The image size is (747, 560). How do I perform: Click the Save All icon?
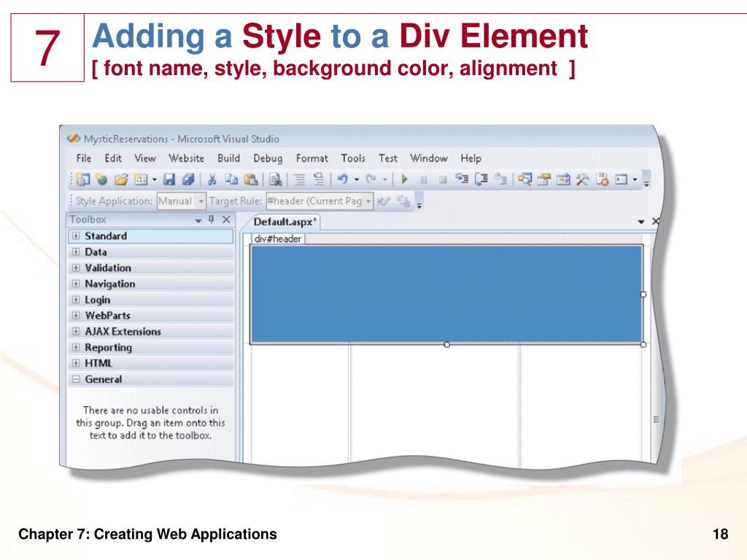point(188,179)
